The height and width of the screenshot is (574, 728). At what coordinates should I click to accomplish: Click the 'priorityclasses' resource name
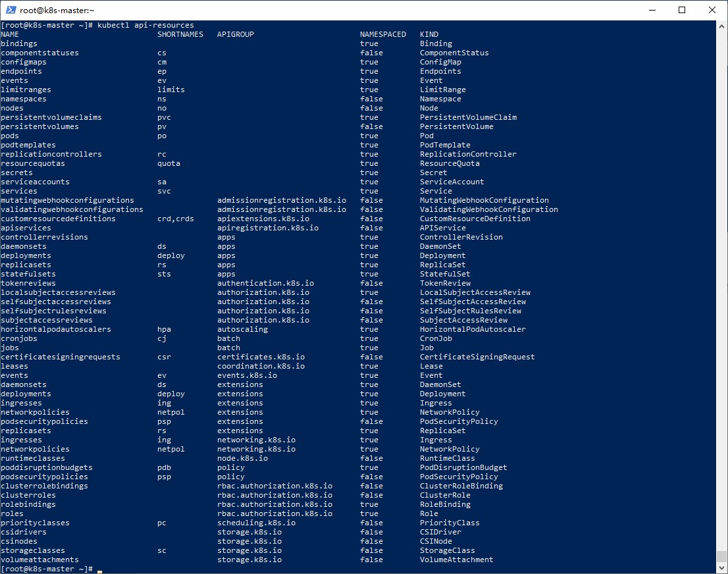tap(36, 523)
